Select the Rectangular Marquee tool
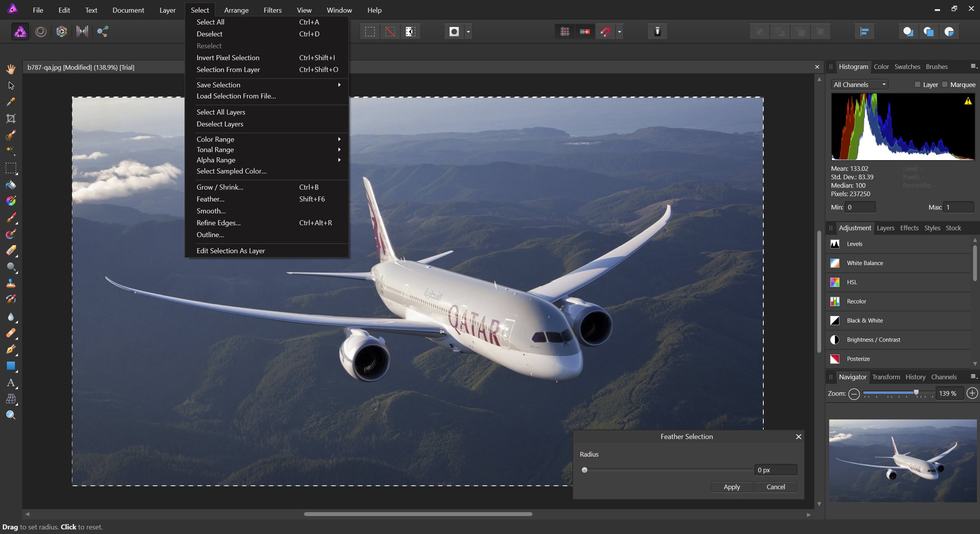 tap(11, 168)
